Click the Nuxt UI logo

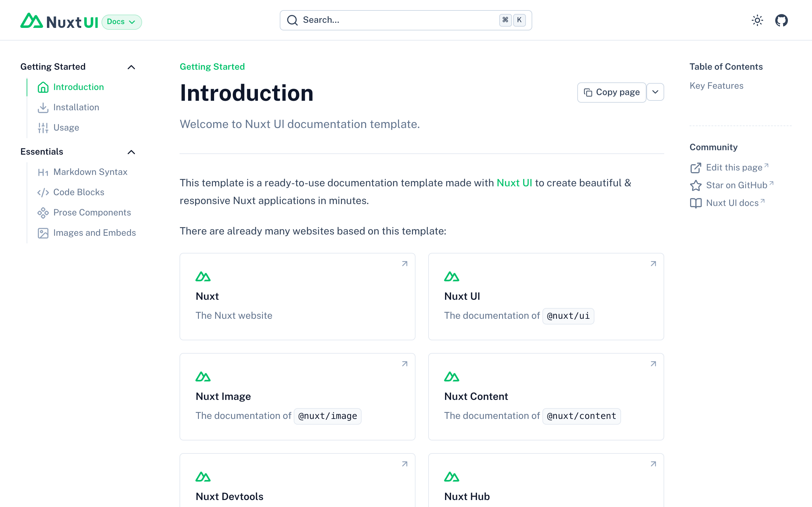click(x=59, y=22)
